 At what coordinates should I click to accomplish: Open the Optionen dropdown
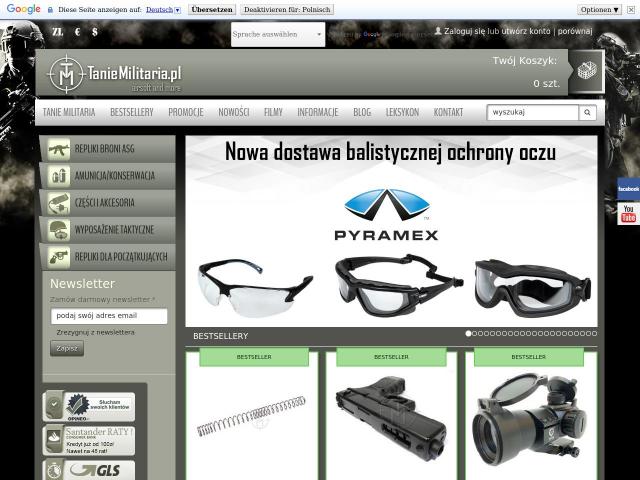coord(600,9)
